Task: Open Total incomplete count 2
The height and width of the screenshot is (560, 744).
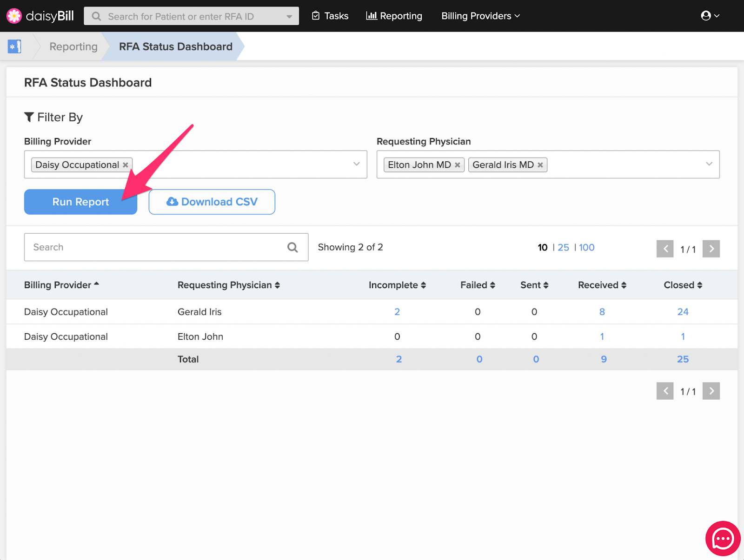Action: point(399,359)
